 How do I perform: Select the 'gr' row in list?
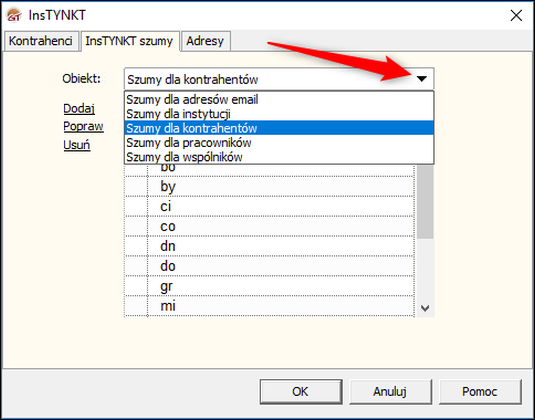[x=270, y=286]
